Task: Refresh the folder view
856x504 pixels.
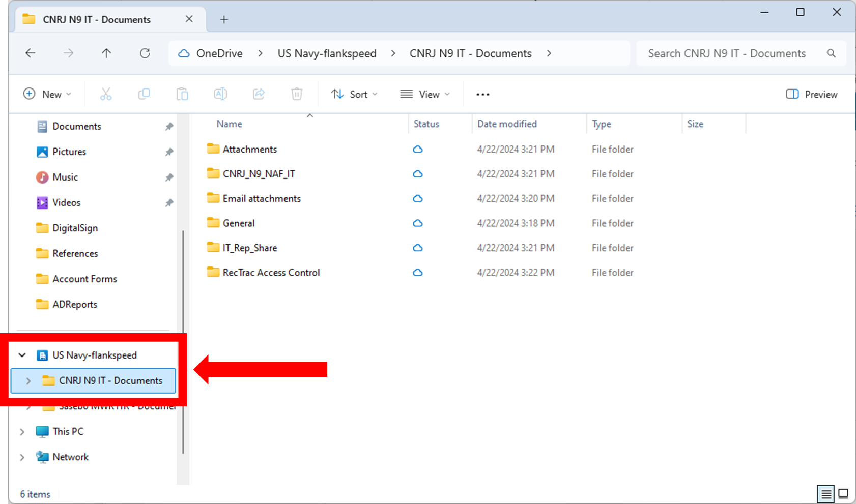Action: pyautogui.click(x=145, y=53)
